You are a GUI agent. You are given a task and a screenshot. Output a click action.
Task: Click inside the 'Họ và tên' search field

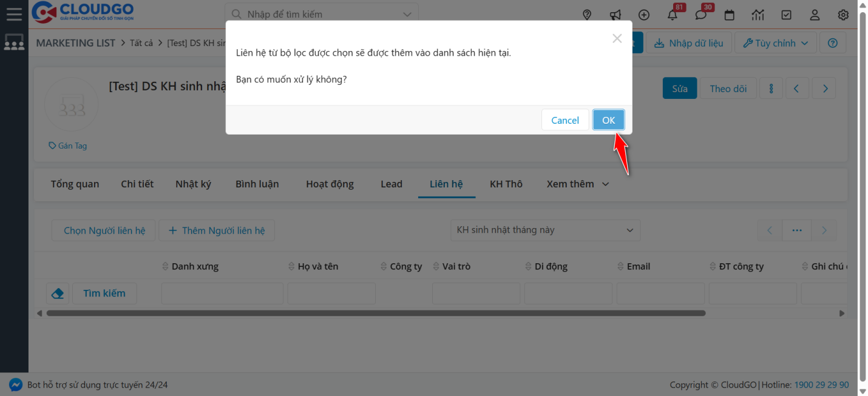tap(331, 293)
